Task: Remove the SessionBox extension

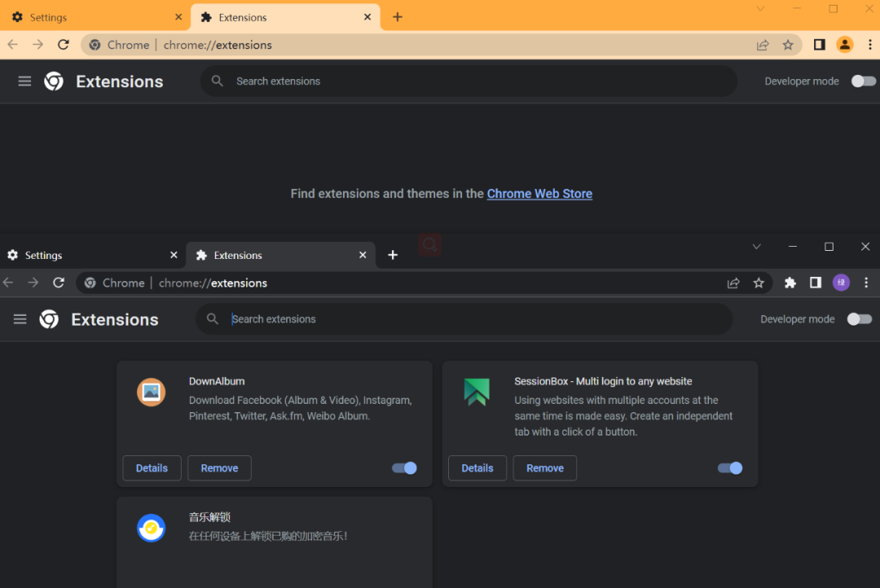Action: (x=545, y=468)
